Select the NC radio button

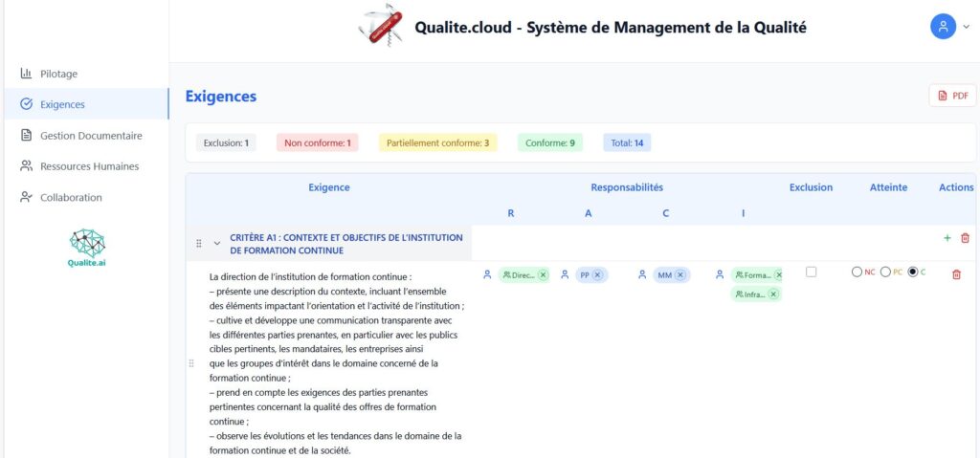click(857, 273)
